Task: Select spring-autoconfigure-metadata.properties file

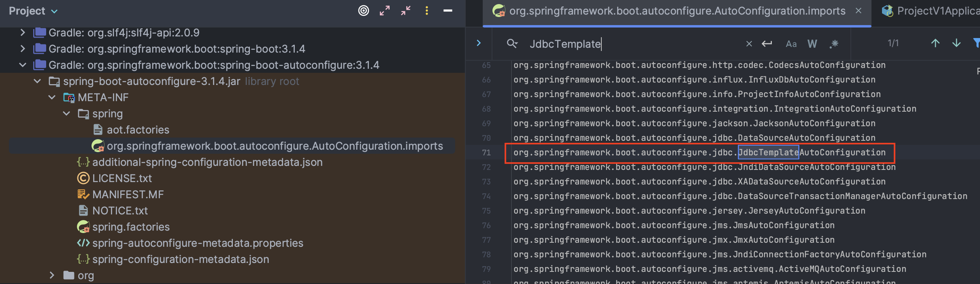Action: click(198, 243)
